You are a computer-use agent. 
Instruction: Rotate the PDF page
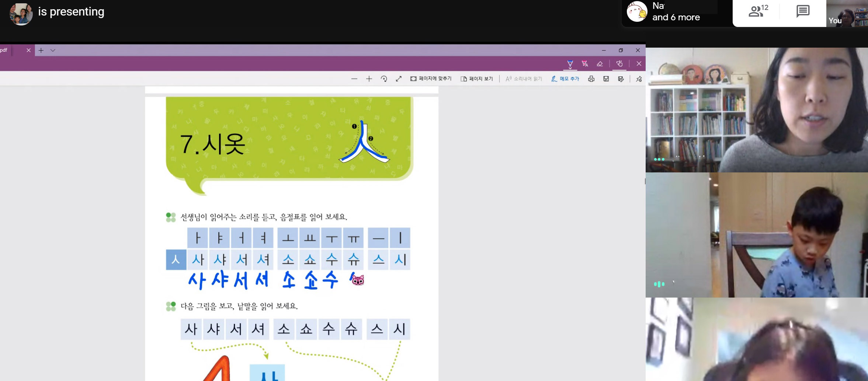(x=384, y=79)
